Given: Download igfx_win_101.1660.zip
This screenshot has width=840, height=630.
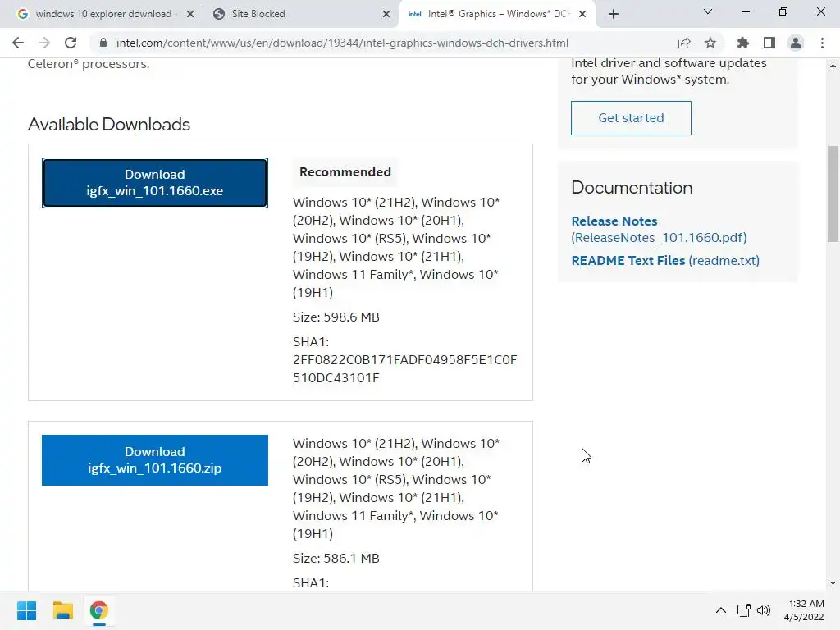Looking at the screenshot, I should [155, 460].
